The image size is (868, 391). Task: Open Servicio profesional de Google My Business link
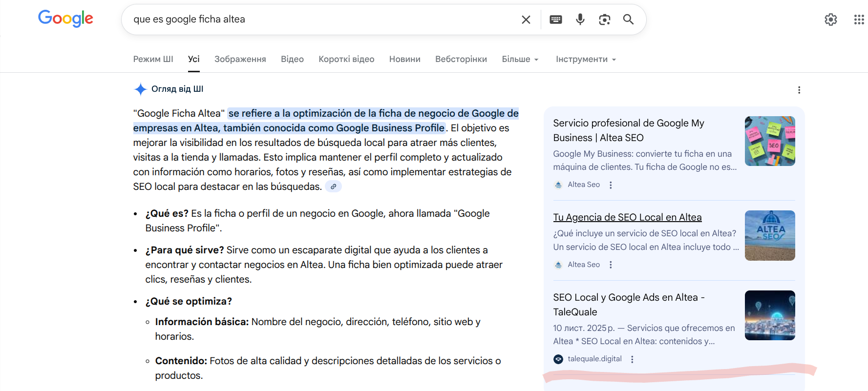coord(629,130)
